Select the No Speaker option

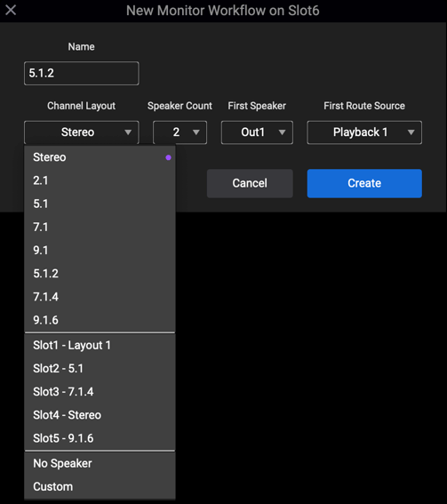pos(100,463)
